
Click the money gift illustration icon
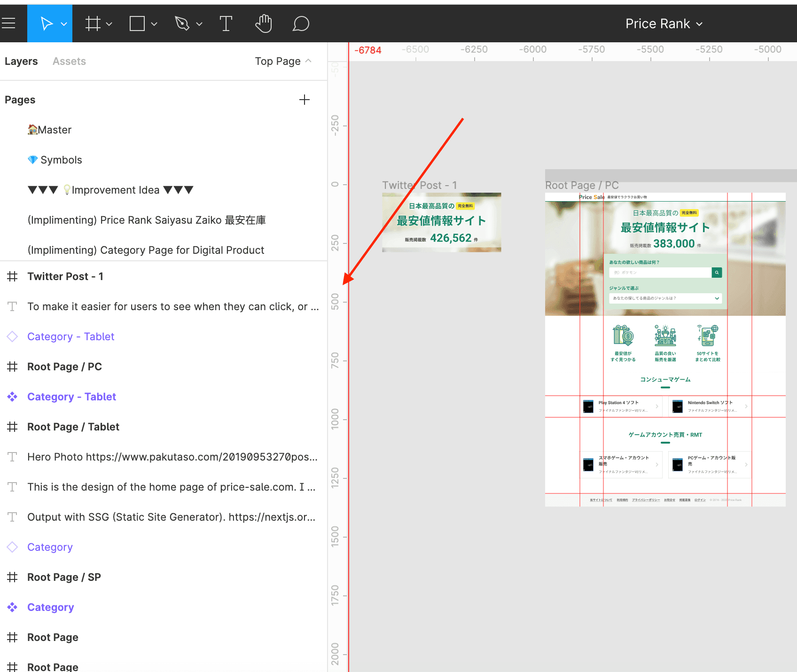tap(623, 336)
